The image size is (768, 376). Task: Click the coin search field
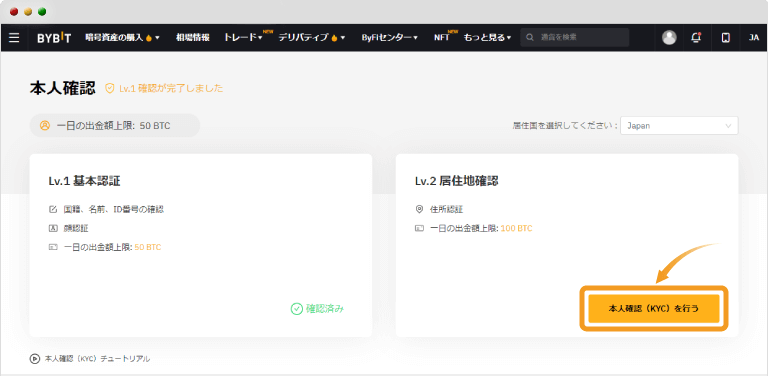(x=575, y=37)
